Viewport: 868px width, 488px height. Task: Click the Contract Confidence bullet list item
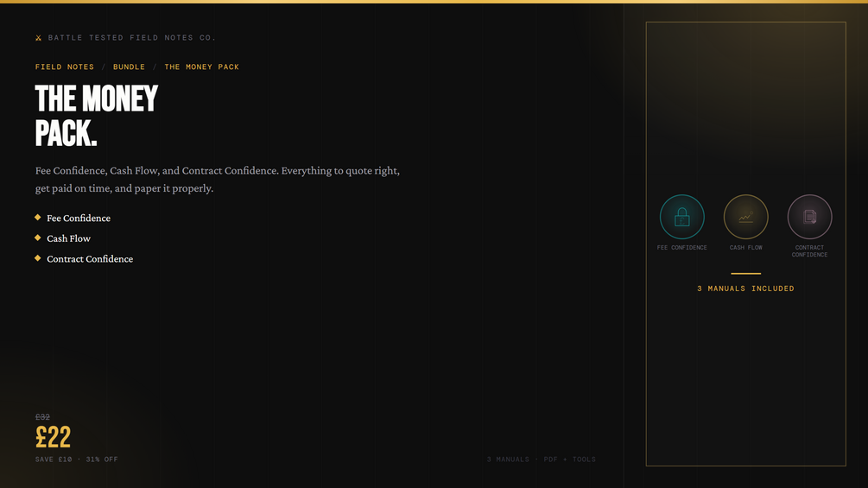[84, 259]
